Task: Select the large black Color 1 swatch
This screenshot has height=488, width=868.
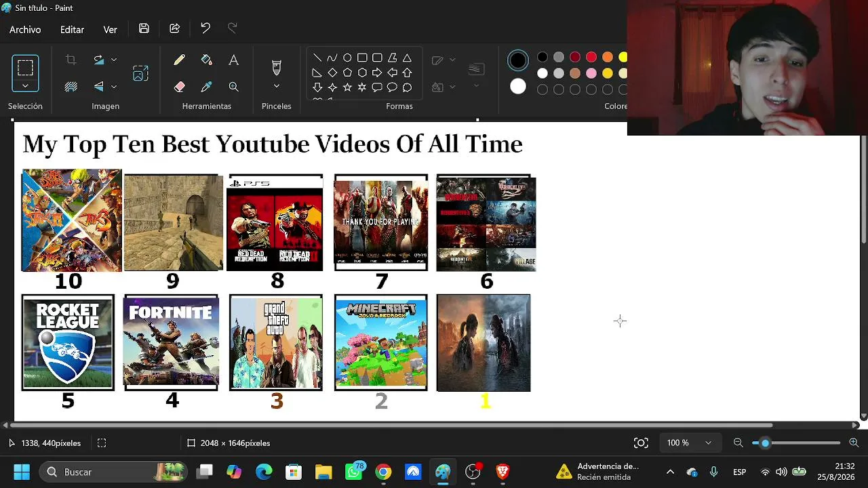Action: tap(517, 60)
